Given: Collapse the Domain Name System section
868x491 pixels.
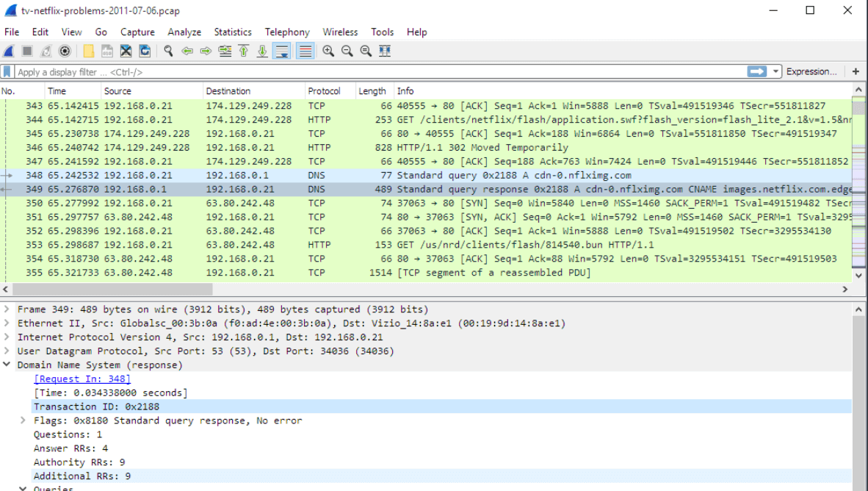Looking at the screenshot, I should (x=7, y=365).
